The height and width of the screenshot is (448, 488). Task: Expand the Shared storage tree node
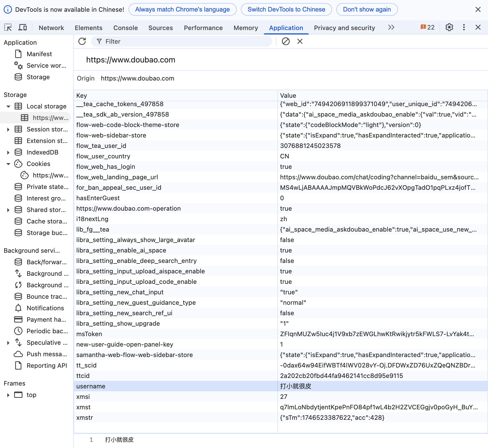tap(8, 210)
